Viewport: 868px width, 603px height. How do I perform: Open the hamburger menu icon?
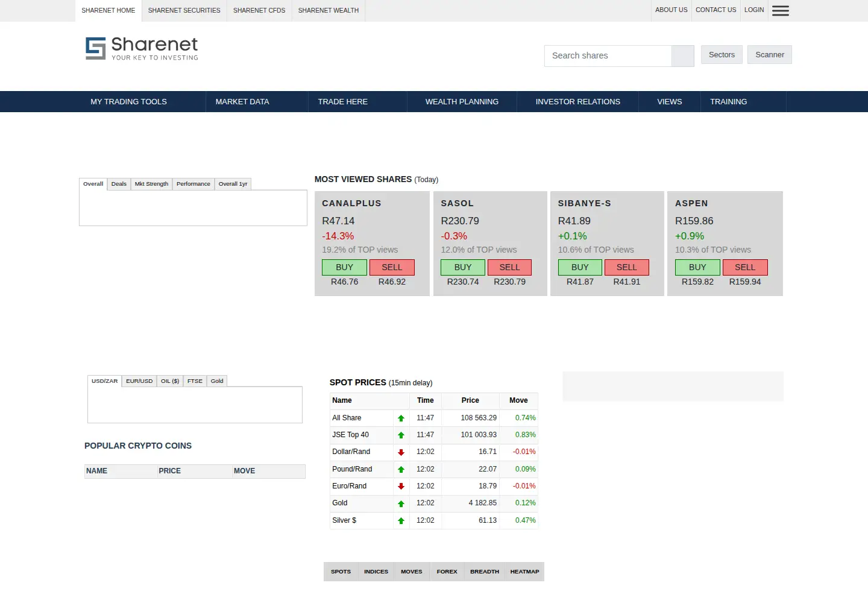tap(780, 10)
